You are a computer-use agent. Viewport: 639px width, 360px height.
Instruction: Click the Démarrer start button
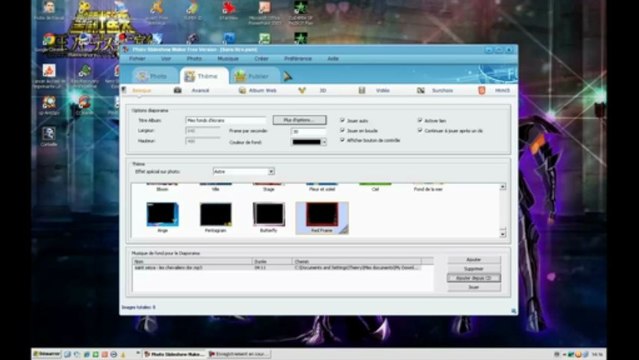tap(47, 354)
